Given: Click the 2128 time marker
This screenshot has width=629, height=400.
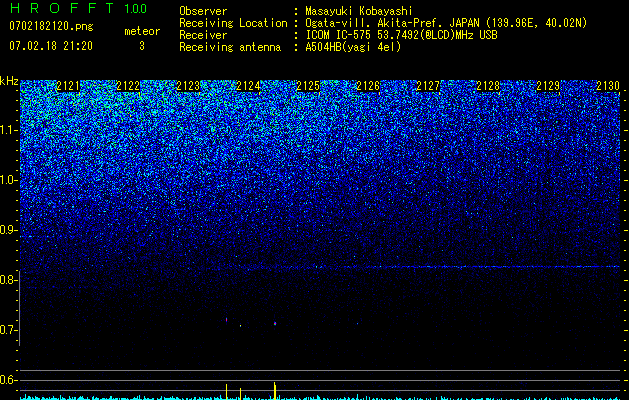Looking at the screenshot, I should tap(488, 86).
